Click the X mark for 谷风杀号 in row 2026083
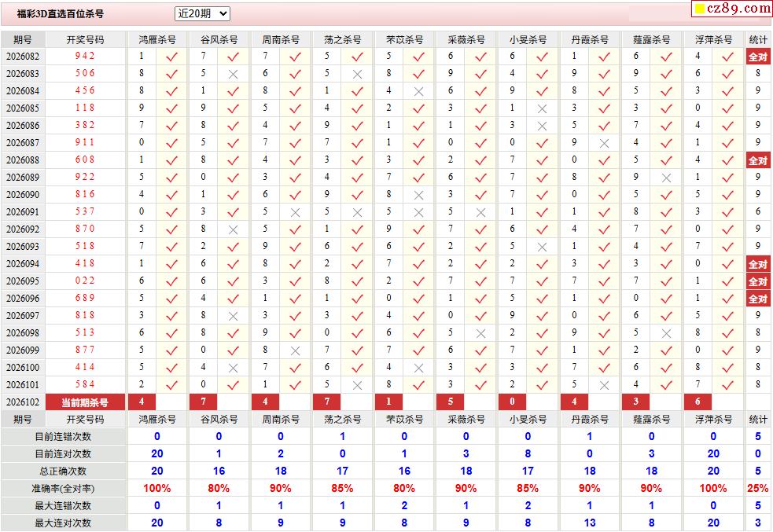 click(233, 74)
